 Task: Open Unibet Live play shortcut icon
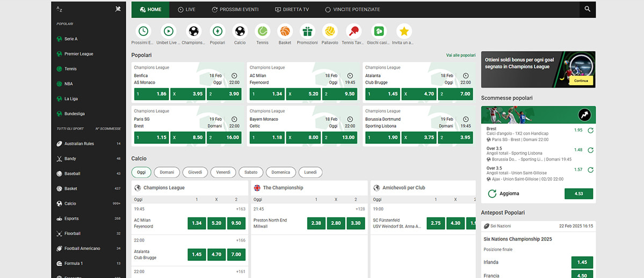point(169,31)
